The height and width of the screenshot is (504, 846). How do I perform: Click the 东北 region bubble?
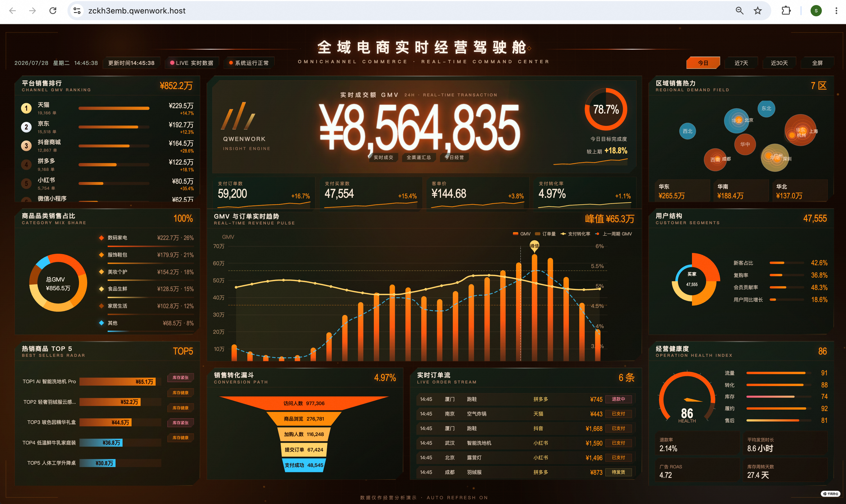[x=766, y=109]
